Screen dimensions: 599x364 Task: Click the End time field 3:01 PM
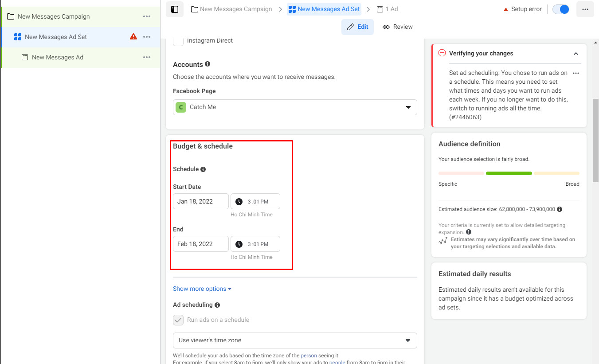255,244
